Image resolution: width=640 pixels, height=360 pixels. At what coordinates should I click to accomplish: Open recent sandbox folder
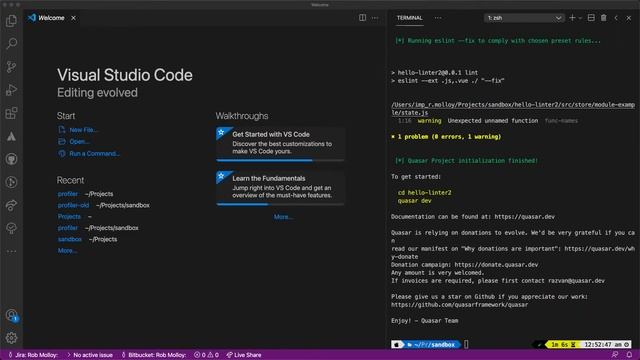coord(69,239)
